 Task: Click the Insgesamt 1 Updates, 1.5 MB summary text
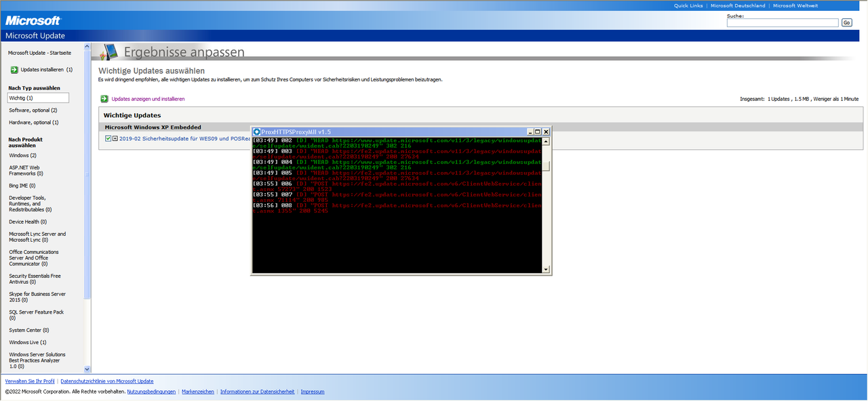click(x=800, y=99)
